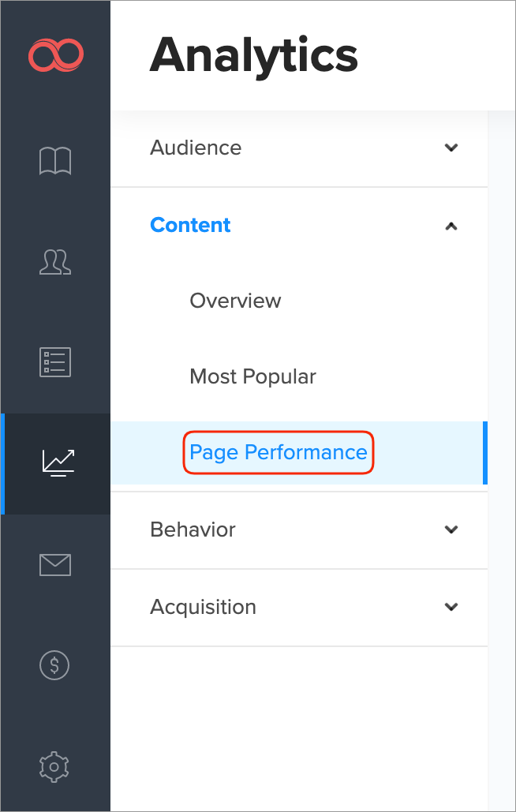516x812 pixels.
Task: Click the Acquisition section label
Action: [x=203, y=607]
